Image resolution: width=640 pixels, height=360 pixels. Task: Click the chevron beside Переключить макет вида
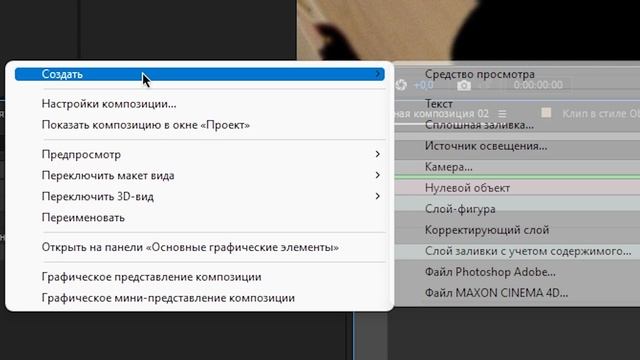[378, 175]
